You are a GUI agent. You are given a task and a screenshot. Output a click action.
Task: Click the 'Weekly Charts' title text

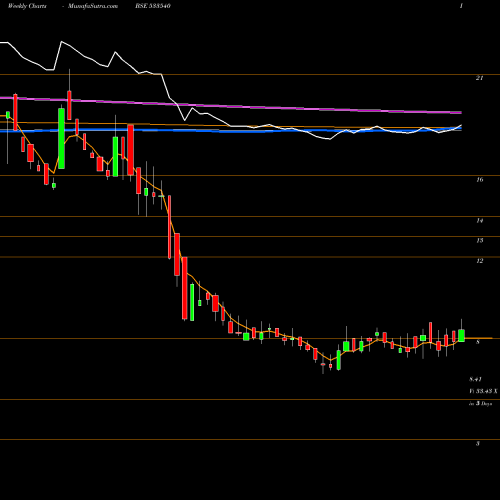tap(27, 6)
